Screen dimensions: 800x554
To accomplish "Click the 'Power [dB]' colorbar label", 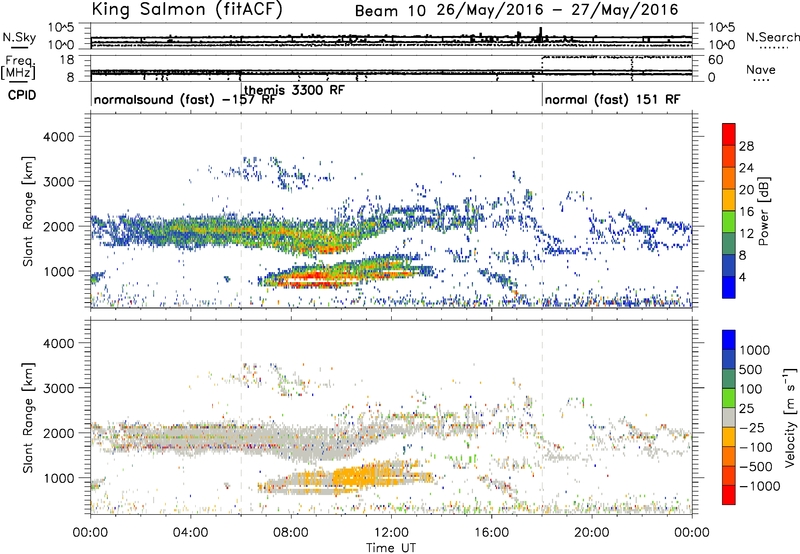I will coord(764,211).
